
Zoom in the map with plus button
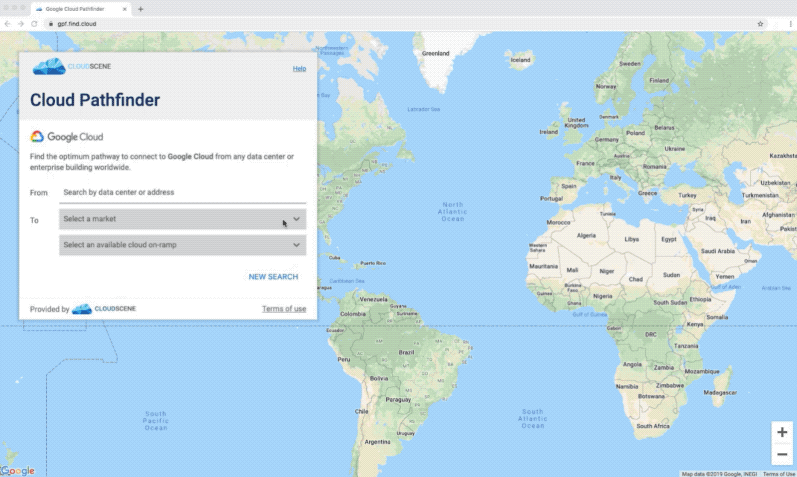[x=782, y=433]
